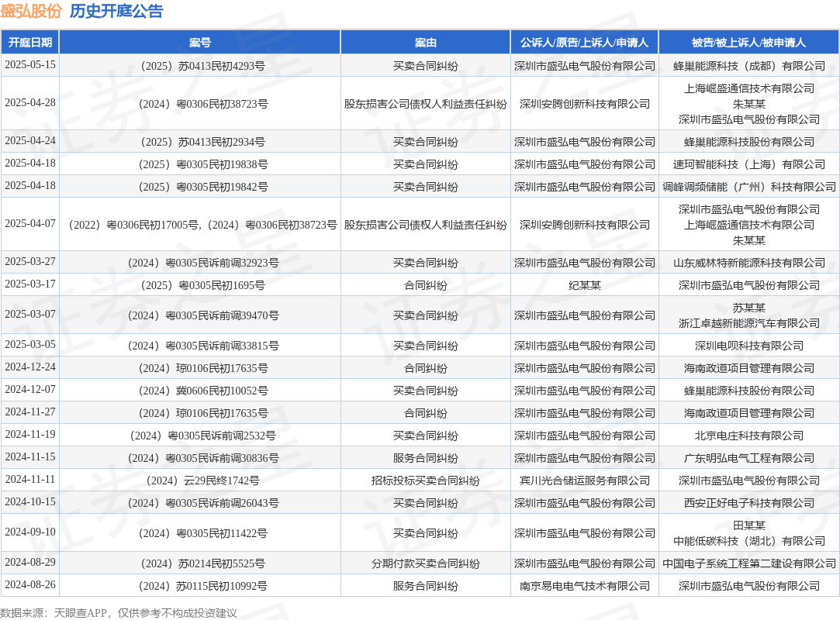840x620 pixels.
Task: Click defendant 调峰调频储能（广州）科技有限公司
Action: pos(749,187)
